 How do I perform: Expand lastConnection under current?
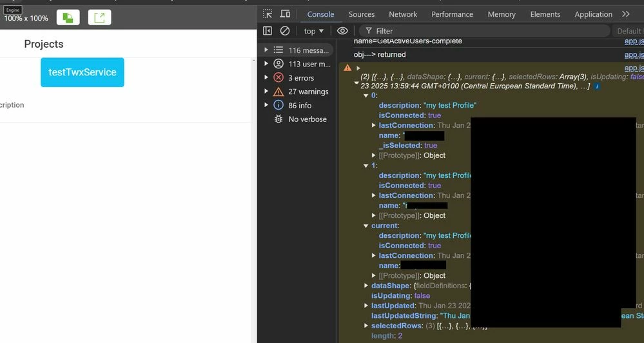[373, 255]
